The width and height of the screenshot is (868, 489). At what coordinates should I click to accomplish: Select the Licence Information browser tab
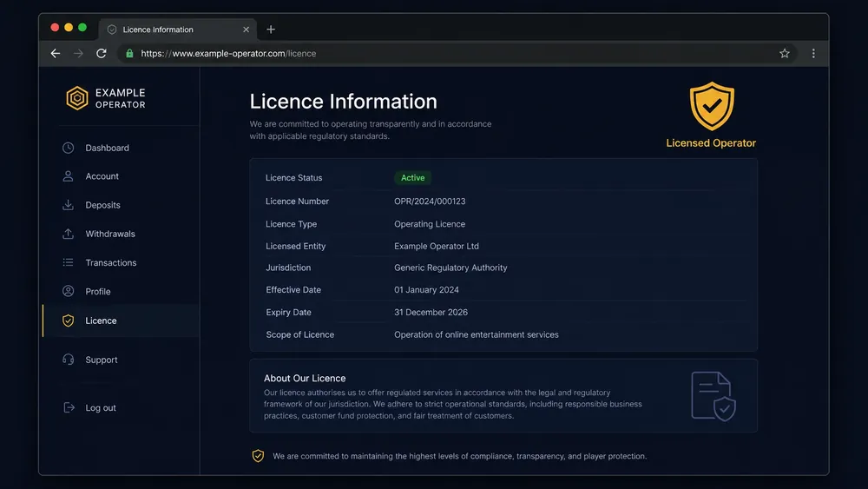coord(177,30)
